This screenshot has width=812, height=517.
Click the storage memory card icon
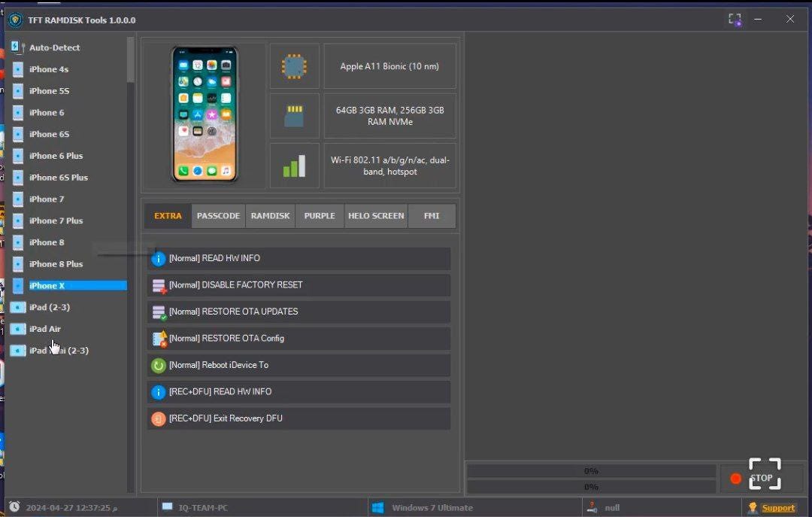(x=294, y=116)
